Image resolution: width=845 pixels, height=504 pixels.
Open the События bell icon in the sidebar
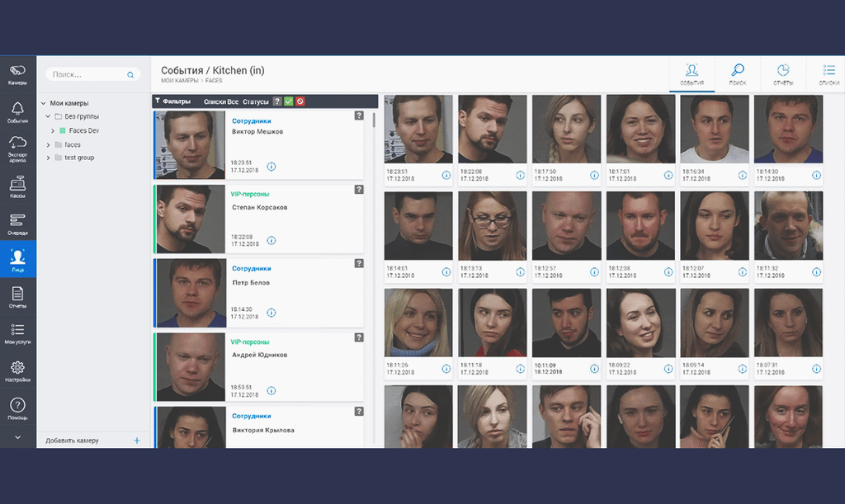tap(18, 112)
